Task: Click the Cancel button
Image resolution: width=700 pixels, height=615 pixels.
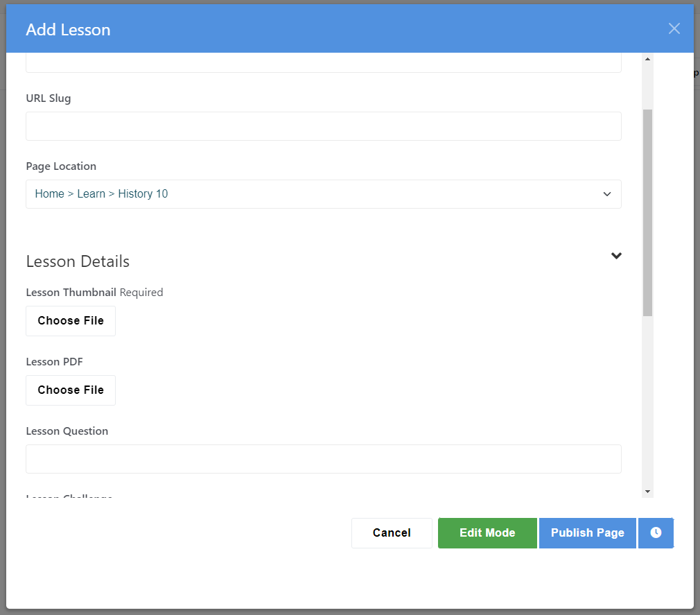Action: pos(392,532)
